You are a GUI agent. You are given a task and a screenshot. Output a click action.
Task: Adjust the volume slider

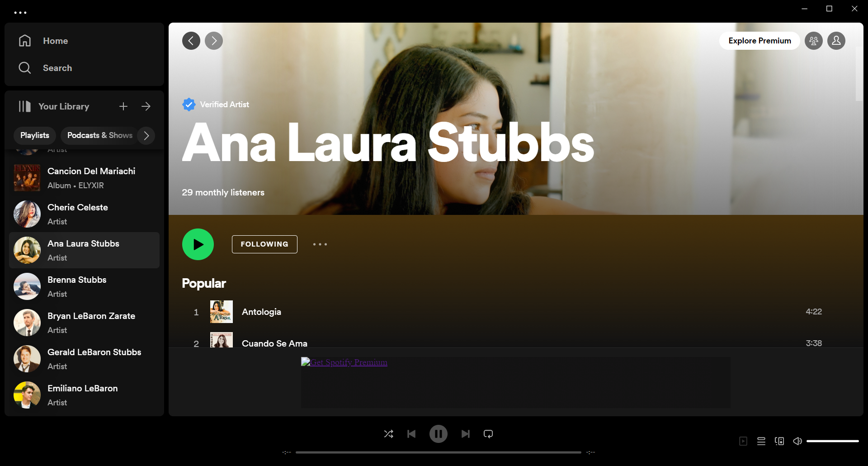(x=832, y=441)
